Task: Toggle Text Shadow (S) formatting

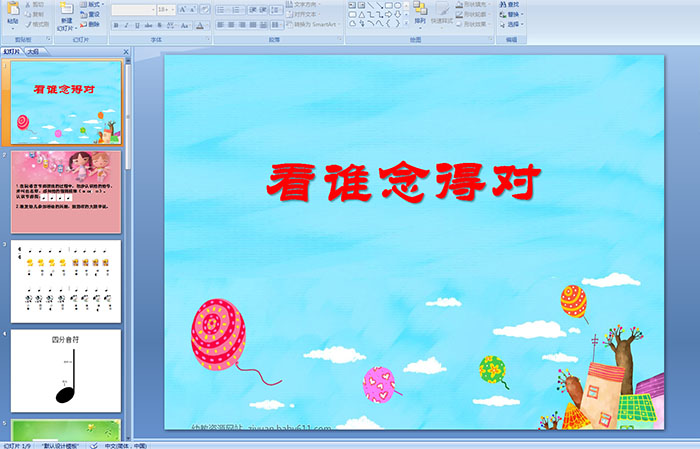Action: [x=159, y=25]
